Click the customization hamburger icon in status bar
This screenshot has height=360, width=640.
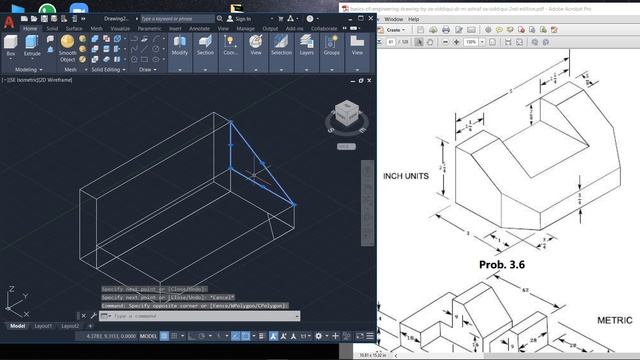click(370, 336)
